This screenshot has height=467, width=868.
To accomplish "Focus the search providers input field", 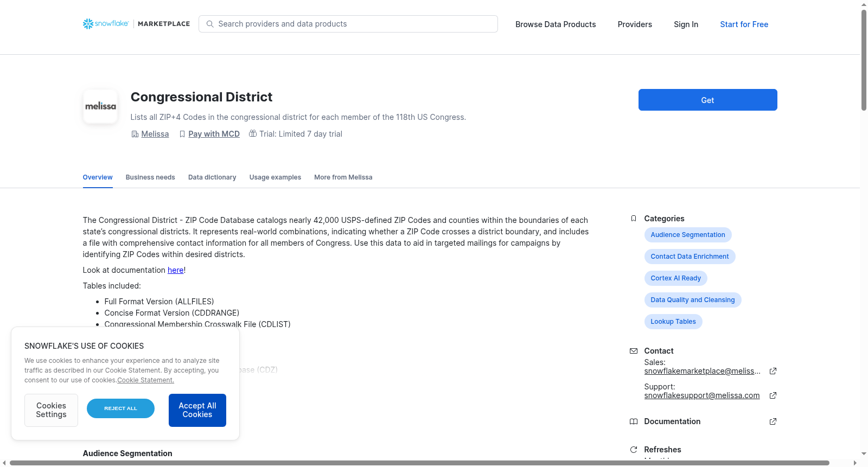I will pyautogui.click(x=348, y=24).
